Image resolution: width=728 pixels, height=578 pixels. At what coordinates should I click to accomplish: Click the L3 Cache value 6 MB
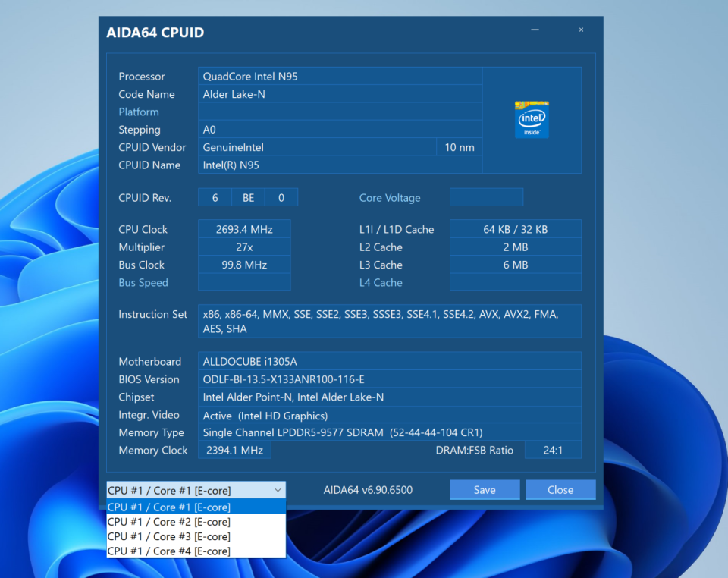[516, 265]
